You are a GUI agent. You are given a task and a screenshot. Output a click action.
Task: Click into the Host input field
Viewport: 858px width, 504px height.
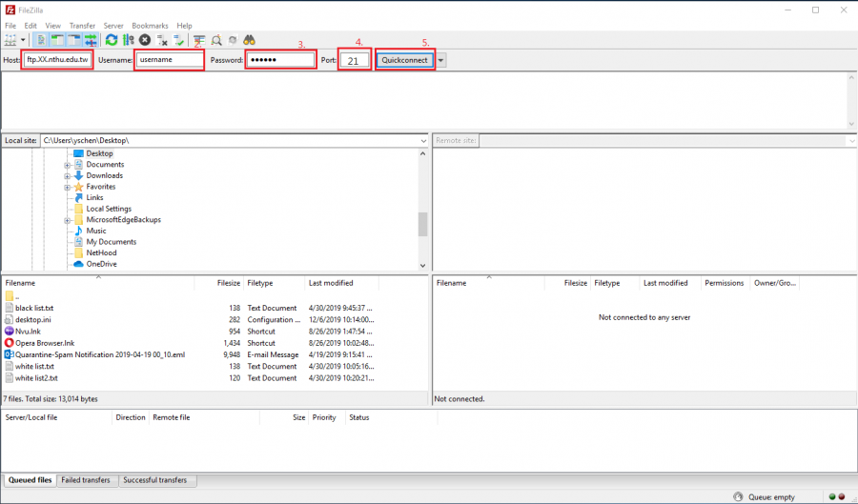pos(58,60)
